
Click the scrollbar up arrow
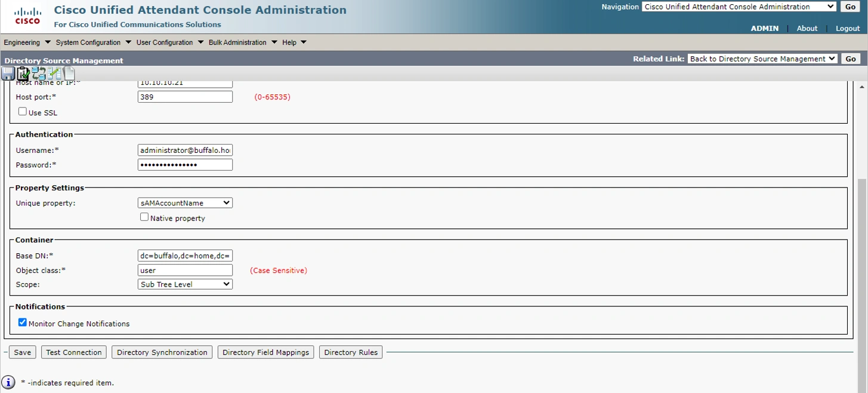(x=863, y=87)
